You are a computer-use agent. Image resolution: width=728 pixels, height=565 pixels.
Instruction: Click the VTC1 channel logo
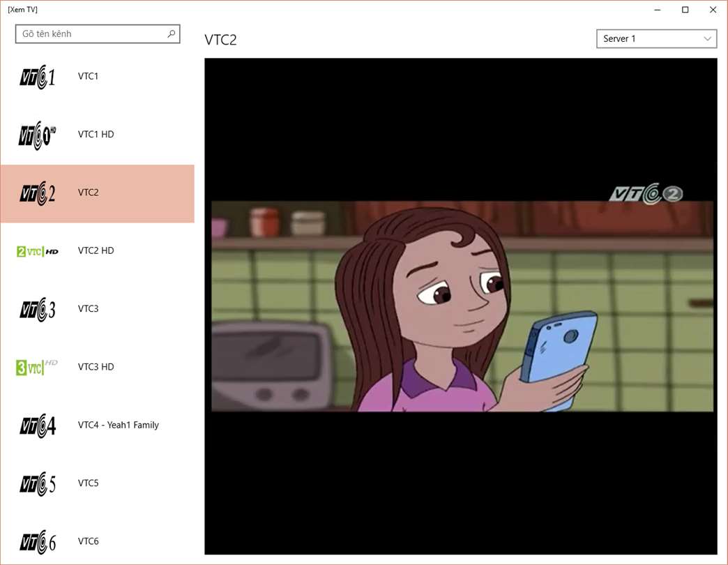[38, 77]
